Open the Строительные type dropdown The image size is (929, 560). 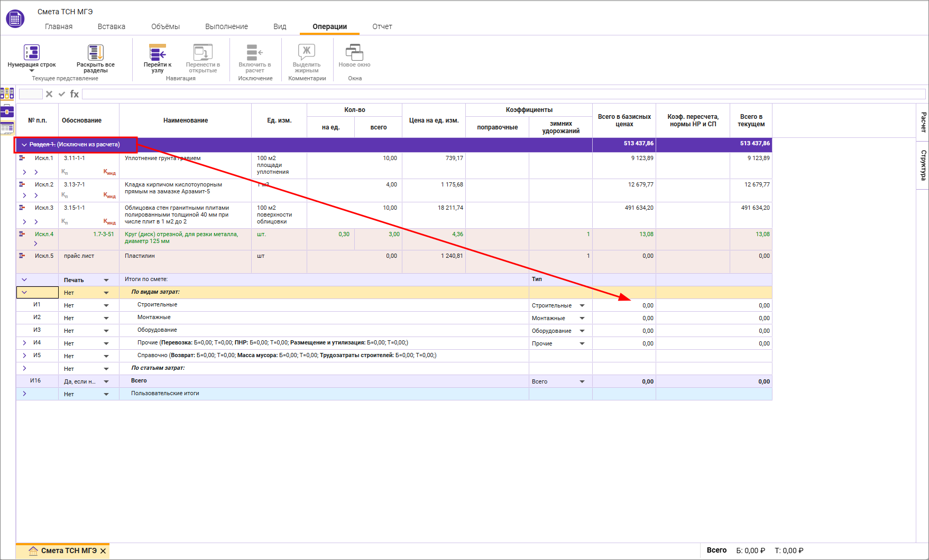pyautogui.click(x=582, y=305)
